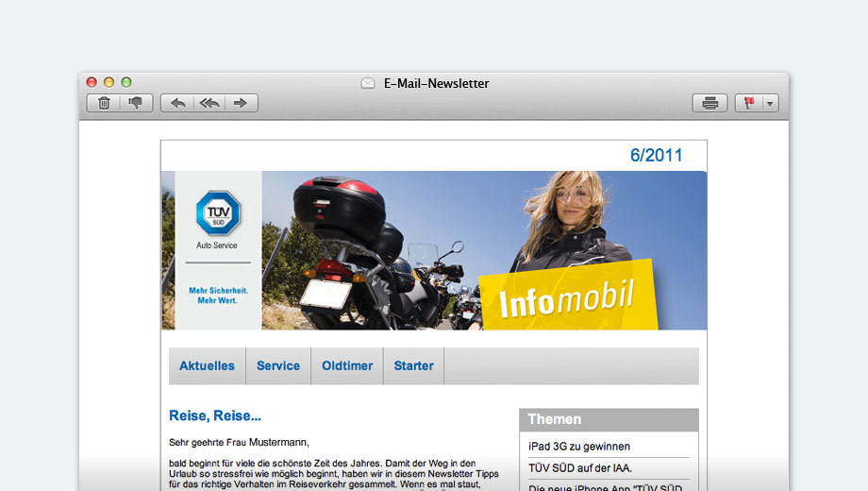Reply to the email using the single arrow
868x491 pixels.
pos(177,103)
